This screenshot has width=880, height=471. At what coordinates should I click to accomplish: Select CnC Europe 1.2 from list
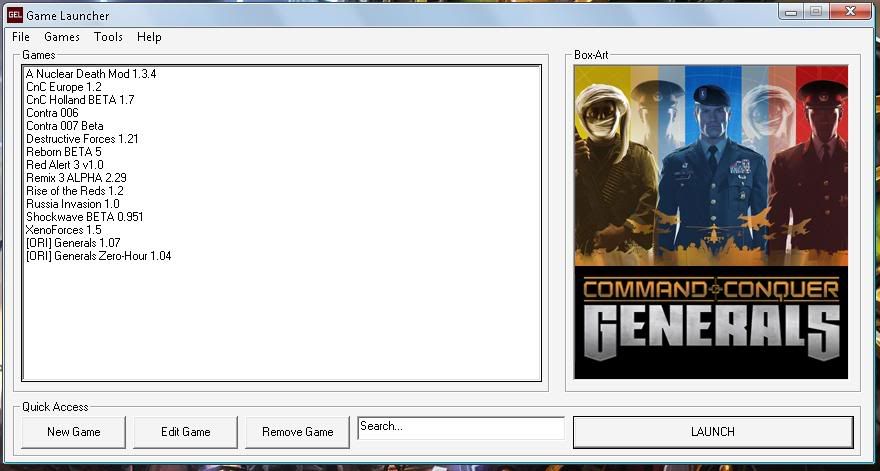tap(64, 87)
